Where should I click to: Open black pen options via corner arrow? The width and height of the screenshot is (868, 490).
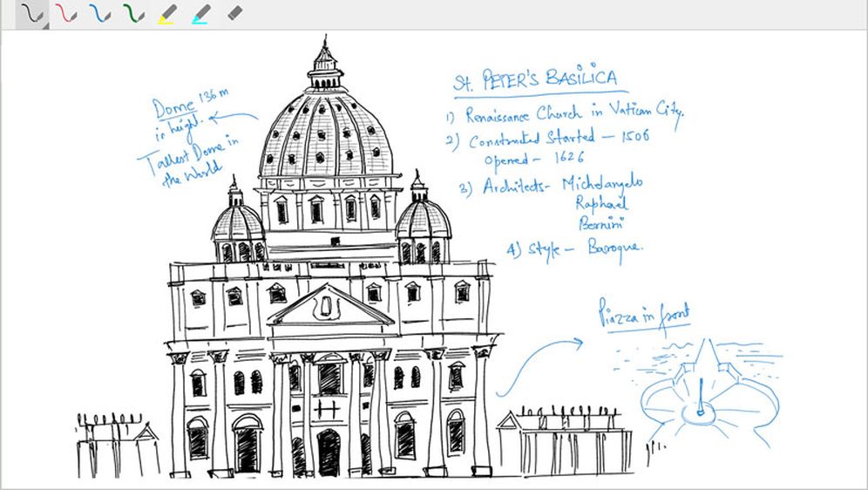[45, 26]
